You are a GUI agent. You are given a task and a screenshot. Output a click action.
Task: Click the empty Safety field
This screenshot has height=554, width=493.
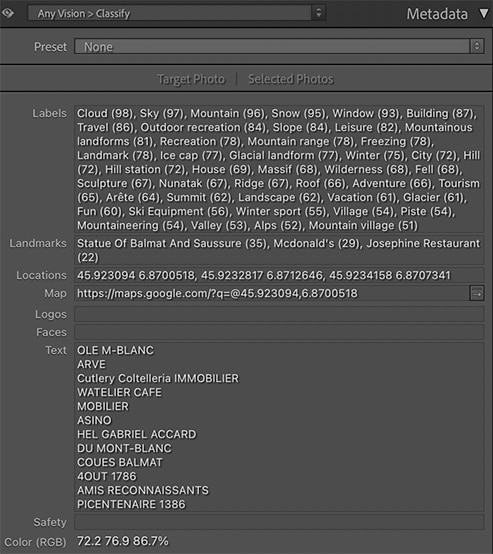click(279, 522)
